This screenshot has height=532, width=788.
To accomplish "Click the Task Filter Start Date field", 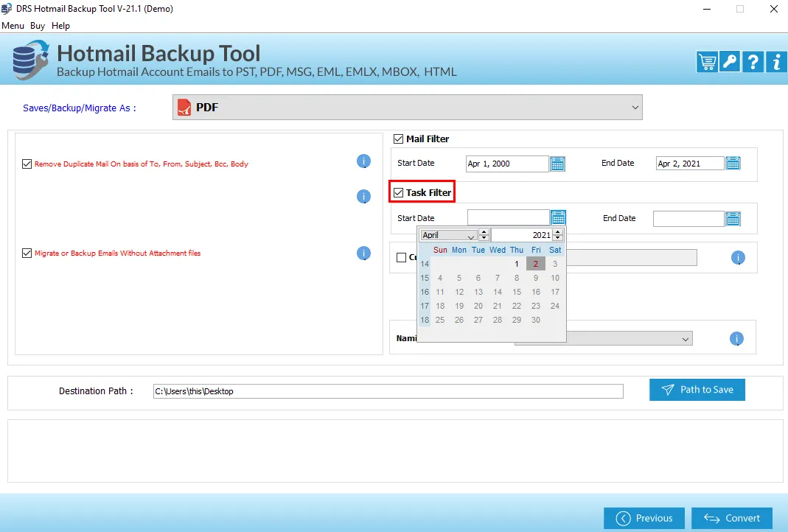I will coord(508,217).
